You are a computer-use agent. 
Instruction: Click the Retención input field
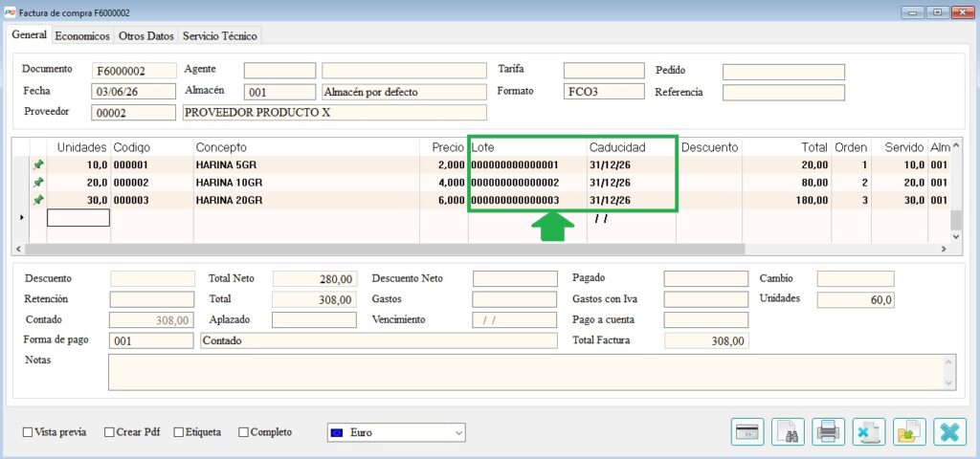tap(152, 299)
